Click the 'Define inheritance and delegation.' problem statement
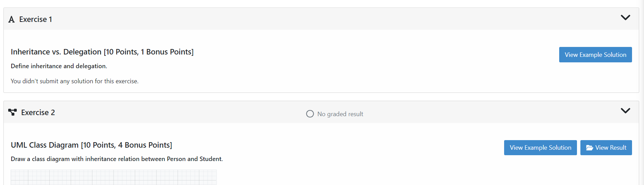Screen dimensions: 644x185 tap(59, 66)
